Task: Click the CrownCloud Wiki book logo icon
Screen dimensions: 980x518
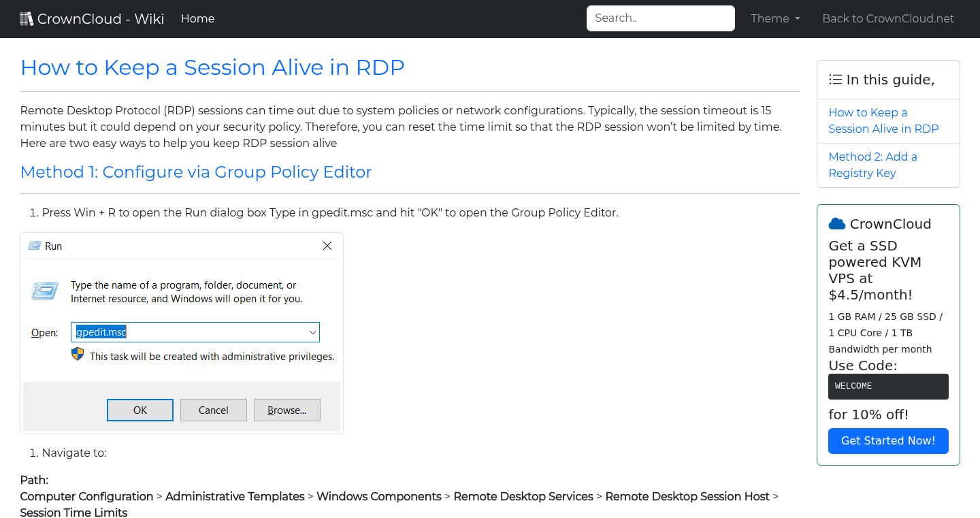Action: 27,18
